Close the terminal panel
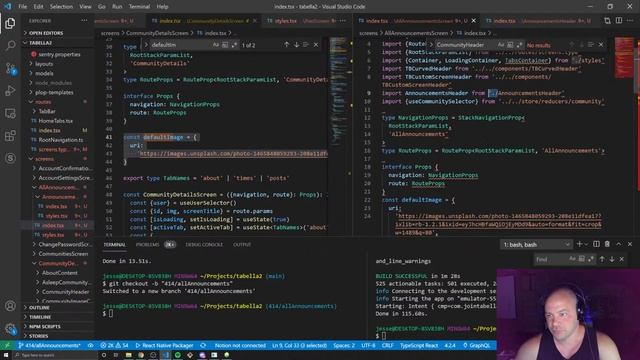This screenshot has height=360, width=640. pos(630,244)
